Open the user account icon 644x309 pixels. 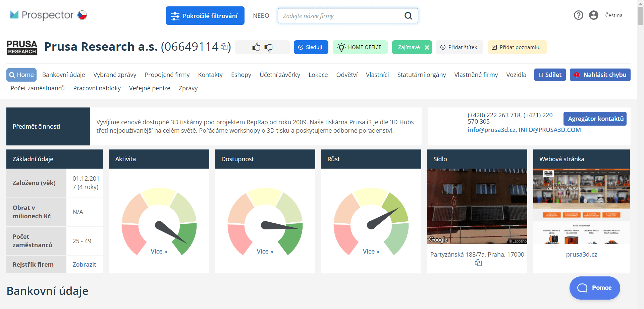594,15
